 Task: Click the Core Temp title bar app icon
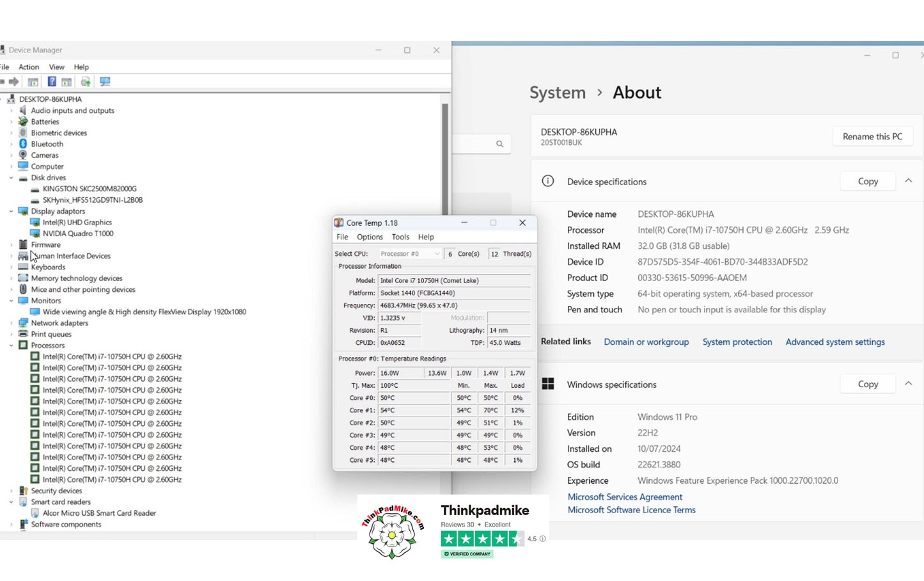[x=339, y=223]
